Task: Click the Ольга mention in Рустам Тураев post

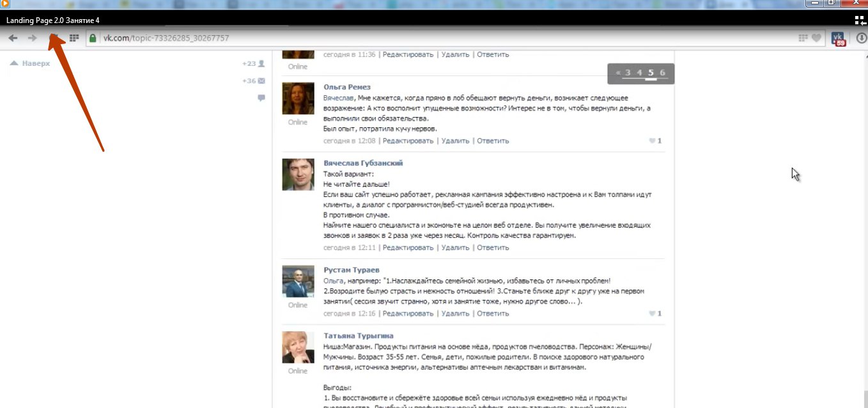Action: (x=334, y=281)
